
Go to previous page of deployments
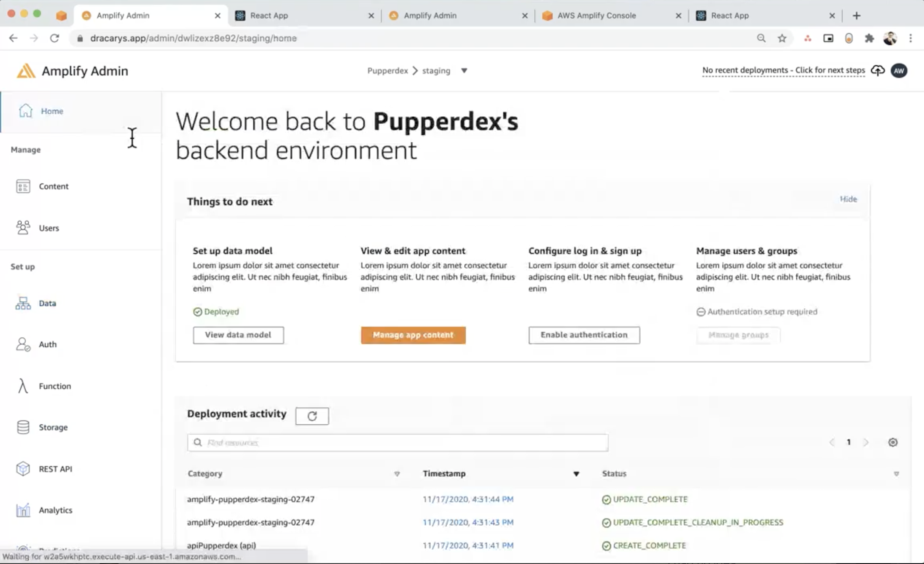tap(832, 442)
